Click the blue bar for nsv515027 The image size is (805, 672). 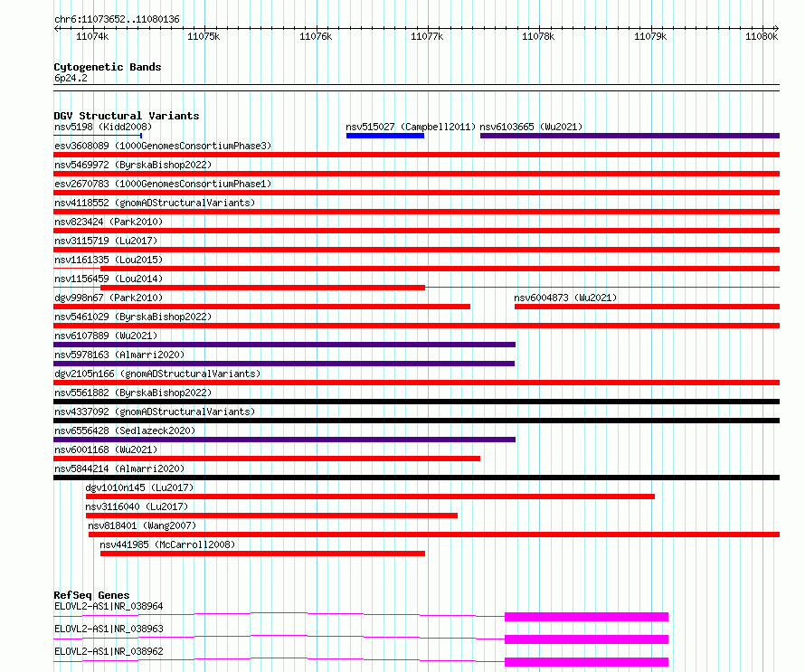[385, 136]
